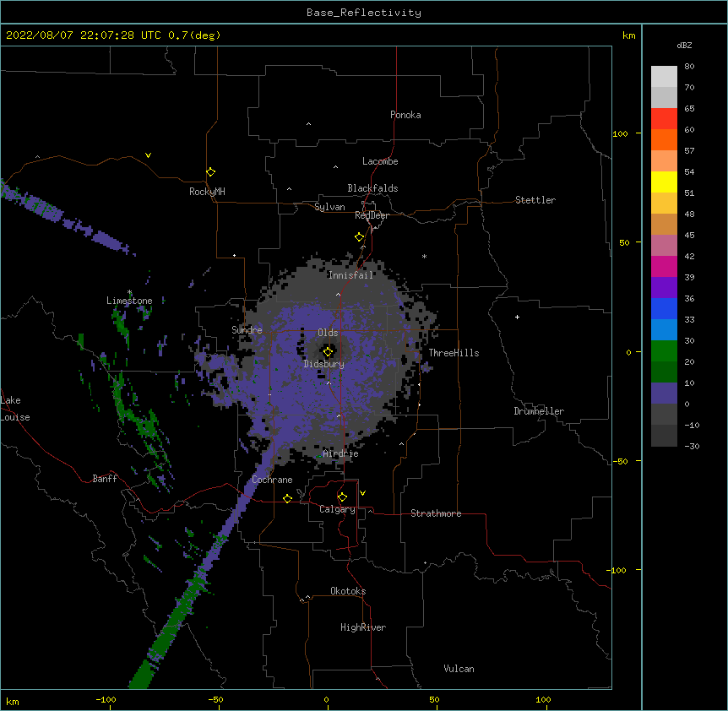The width and height of the screenshot is (728, 711).
Task: Select the Ponoka city label
Action: pyautogui.click(x=405, y=115)
